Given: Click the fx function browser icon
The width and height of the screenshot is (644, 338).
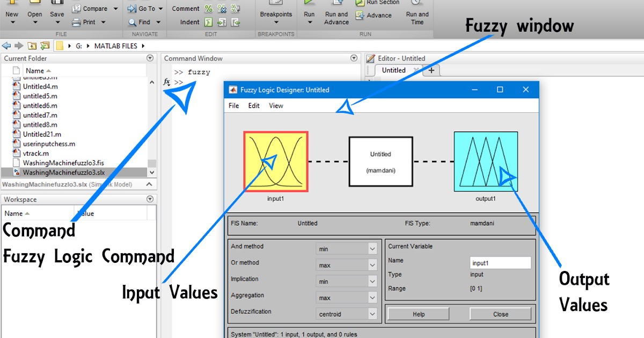Looking at the screenshot, I should [167, 82].
